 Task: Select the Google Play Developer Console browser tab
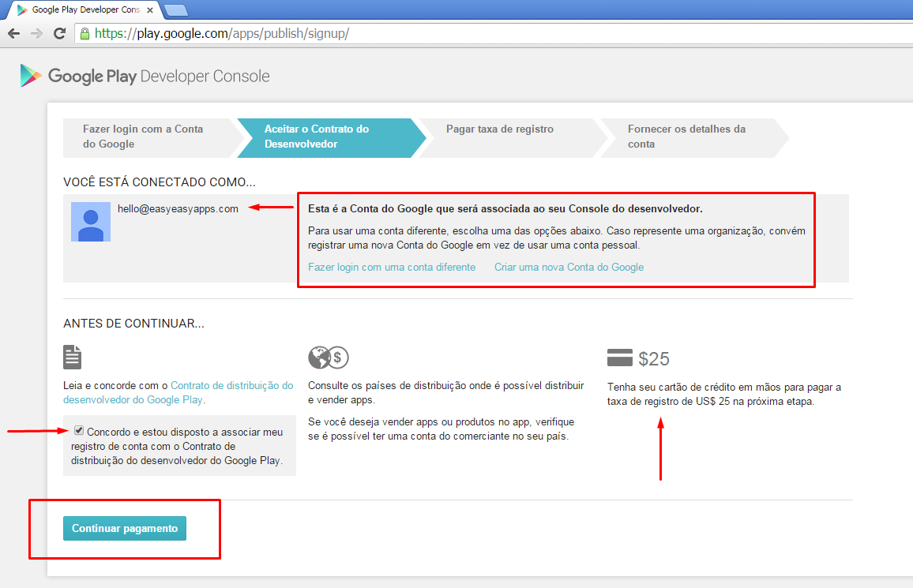(79, 11)
